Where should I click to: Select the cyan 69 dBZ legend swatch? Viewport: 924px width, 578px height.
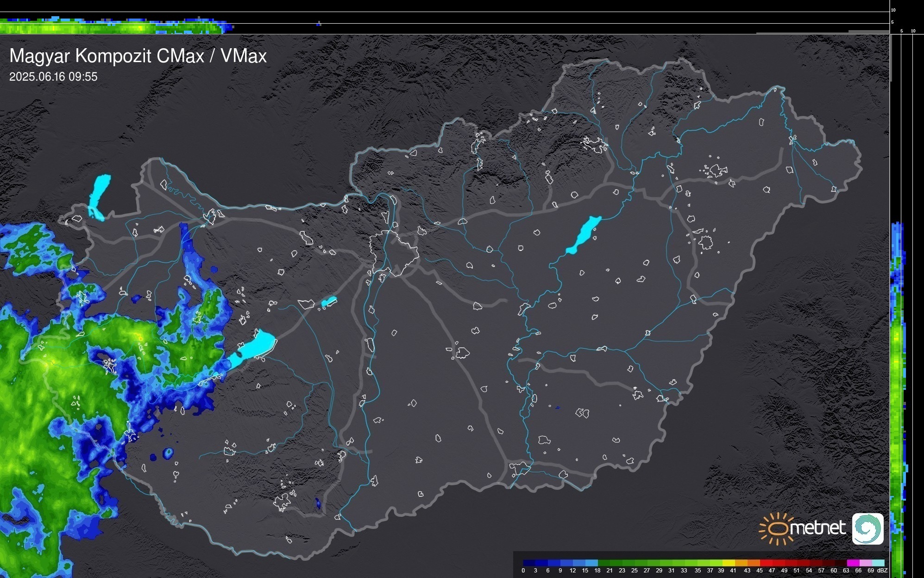878,563
